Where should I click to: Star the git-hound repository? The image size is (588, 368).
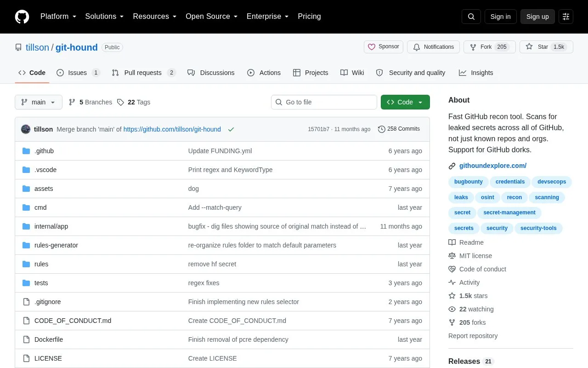pos(546,47)
